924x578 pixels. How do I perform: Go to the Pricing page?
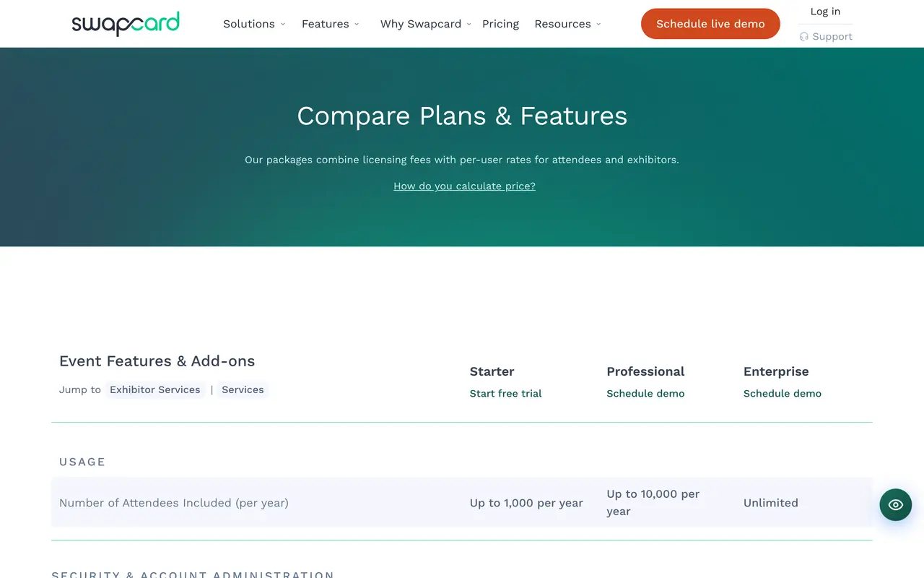tap(500, 24)
